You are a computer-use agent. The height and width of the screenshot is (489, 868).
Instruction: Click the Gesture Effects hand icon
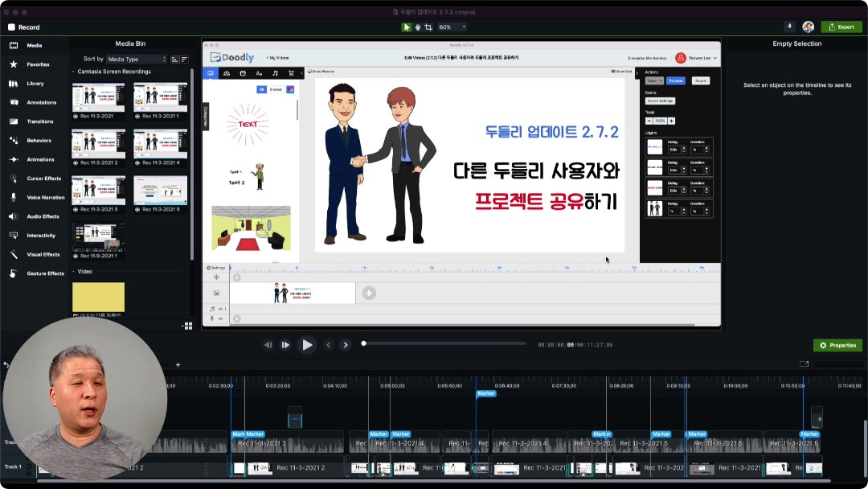tap(14, 273)
